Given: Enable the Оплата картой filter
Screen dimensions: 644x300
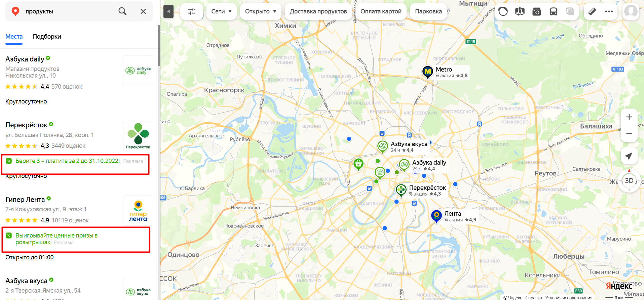Looking at the screenshot, I should click(381, 11).
